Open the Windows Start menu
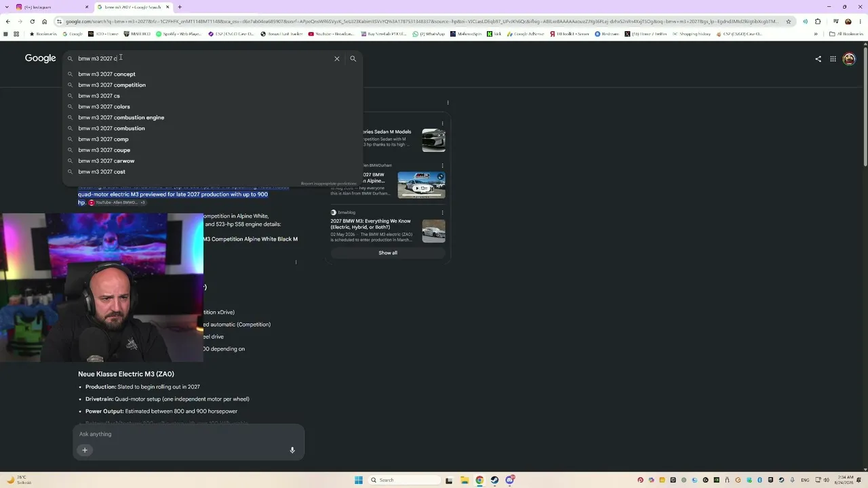Image resolution: width=868 pixels, height=488 pixels. pyautogui.click(x=359, y=480)
